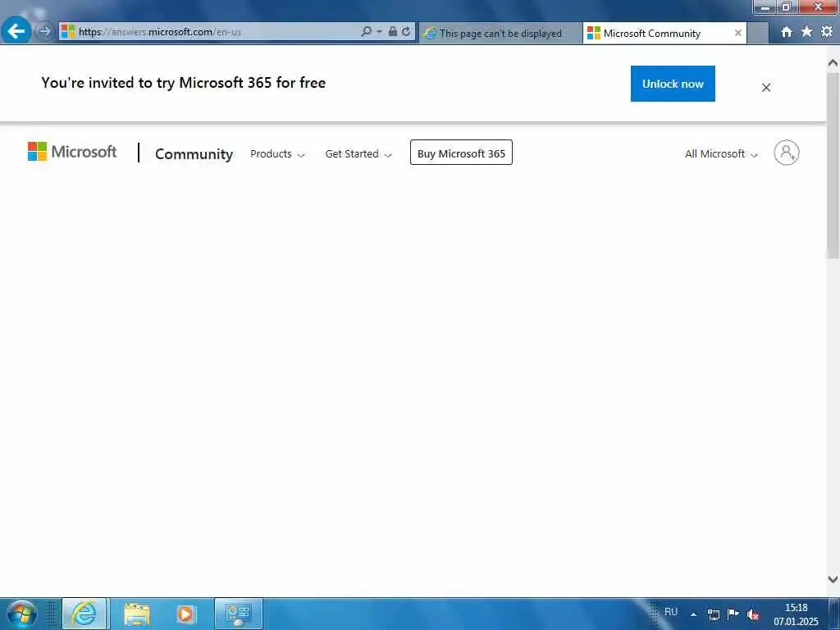
Task: Open Favorites star icon
Action: (x=807, y=32)
